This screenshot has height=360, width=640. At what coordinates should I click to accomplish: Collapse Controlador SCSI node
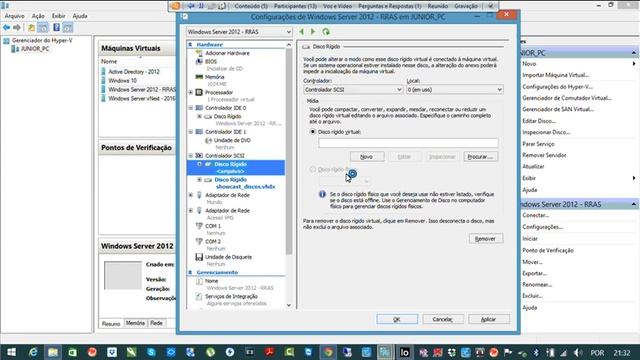point(191,156)
